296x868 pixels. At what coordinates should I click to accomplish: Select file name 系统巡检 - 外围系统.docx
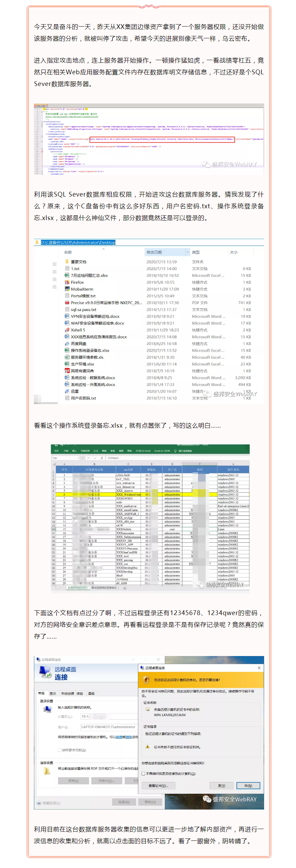click(93, 385)
